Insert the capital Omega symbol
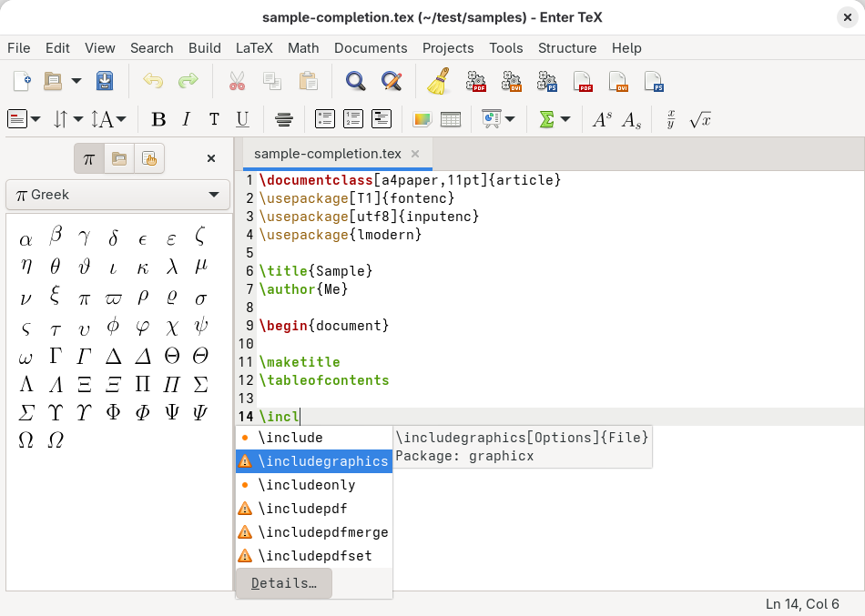 (26, 440)
